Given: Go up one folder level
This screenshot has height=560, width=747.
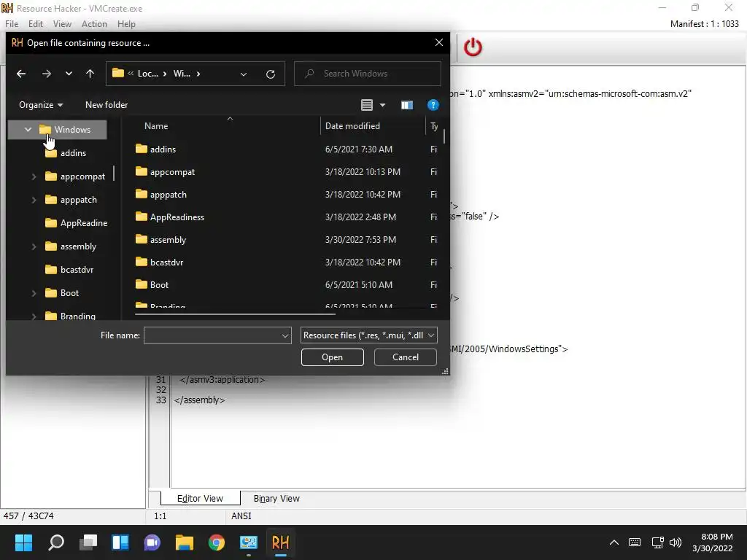Looking at the screenshot, I should point(90,74).
